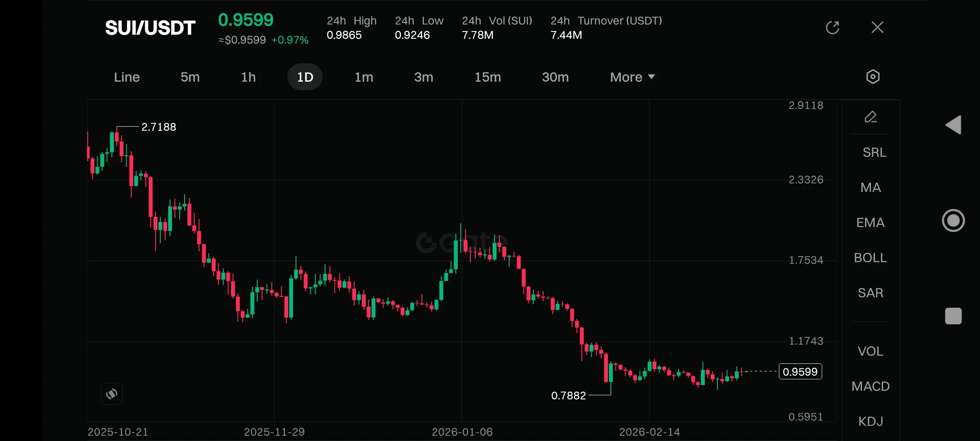This screenshot has width=980, height=441.
Task: Tap the Android back triangle button
Action: coord(954,125)
